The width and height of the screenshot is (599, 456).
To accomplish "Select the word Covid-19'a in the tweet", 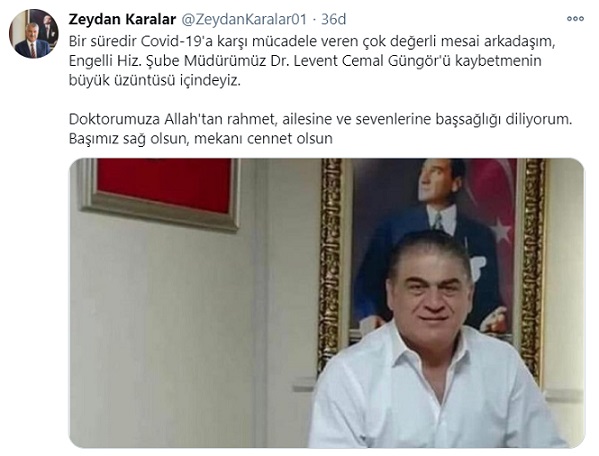I will click(178, 41).
